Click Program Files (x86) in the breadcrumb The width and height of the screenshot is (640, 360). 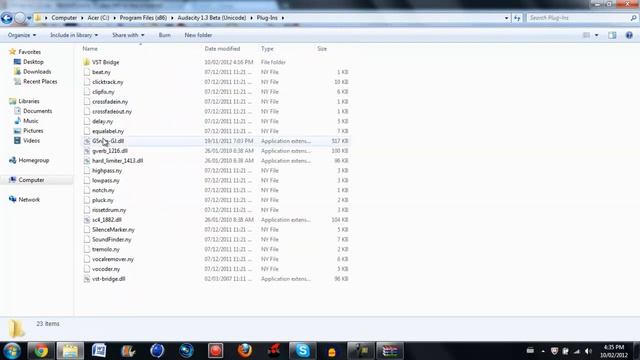tap(143, 18)
